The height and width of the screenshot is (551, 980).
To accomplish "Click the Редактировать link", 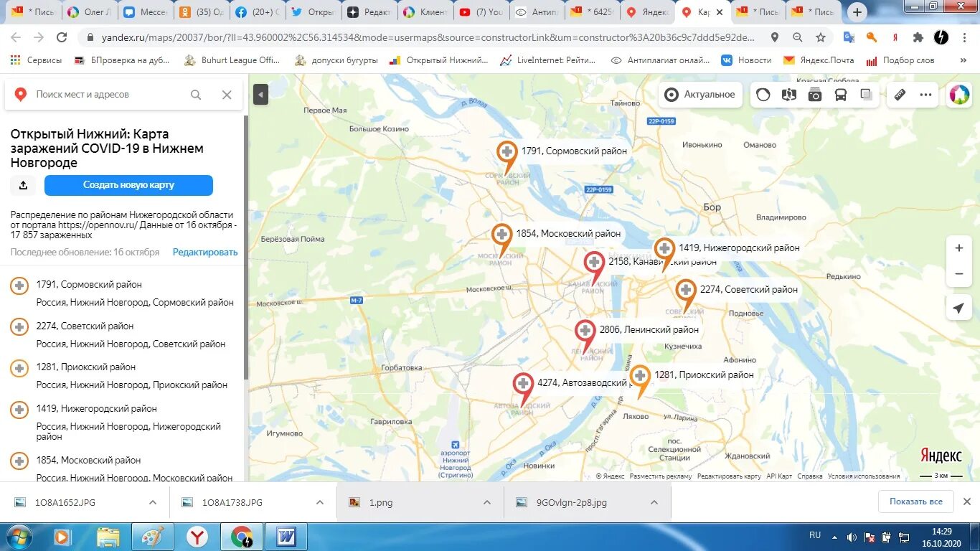I will click(205, 252).
